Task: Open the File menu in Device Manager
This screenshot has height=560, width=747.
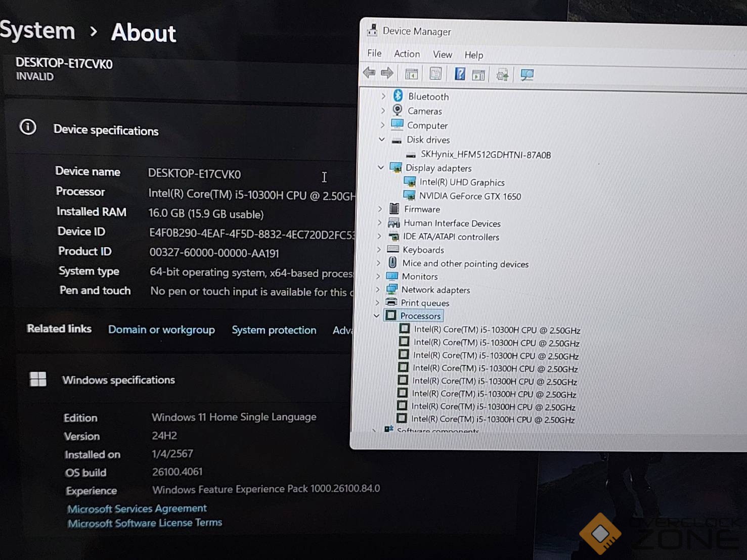Action: (374, 53)
